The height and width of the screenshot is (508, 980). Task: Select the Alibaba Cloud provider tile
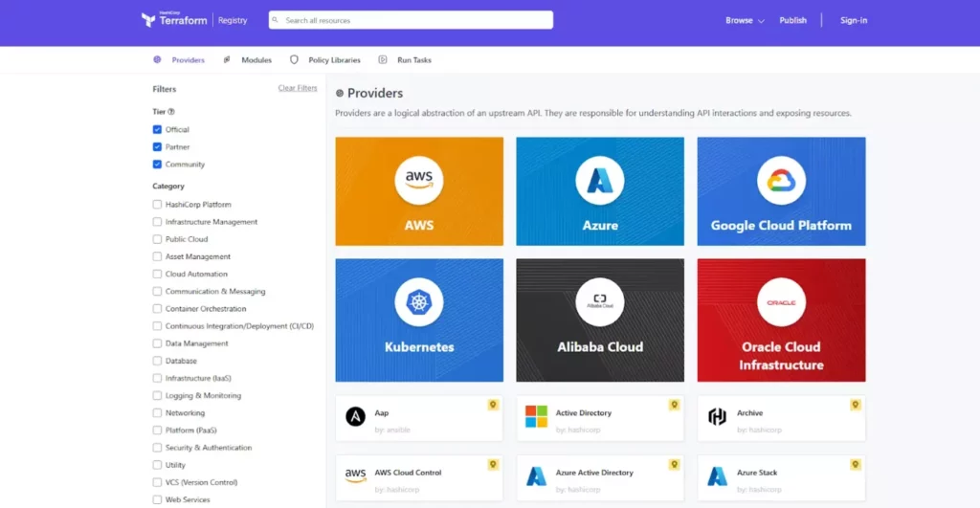600,320
